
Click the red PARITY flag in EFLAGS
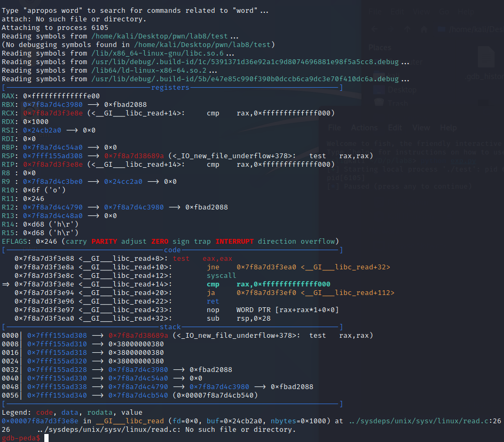[x=104, y=241]
